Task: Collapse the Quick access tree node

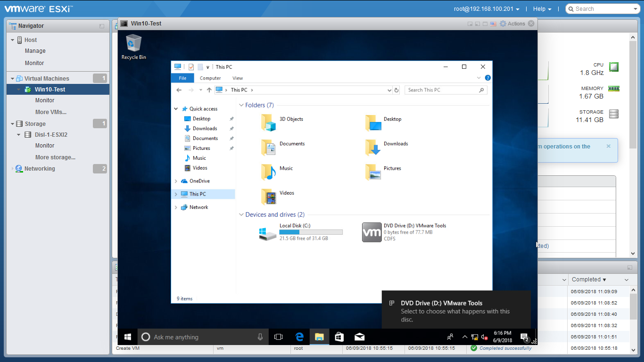Action: pyautogui.click(x=176, y=109)
